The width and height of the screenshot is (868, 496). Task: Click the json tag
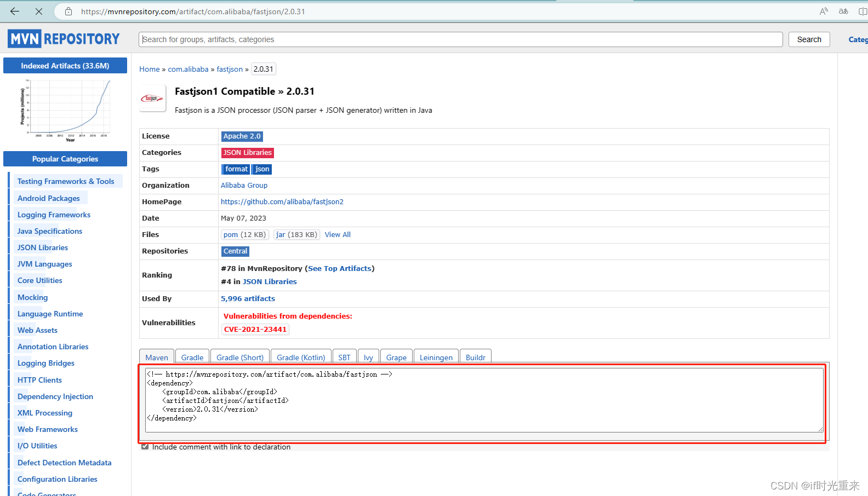[x=262, y=169]
